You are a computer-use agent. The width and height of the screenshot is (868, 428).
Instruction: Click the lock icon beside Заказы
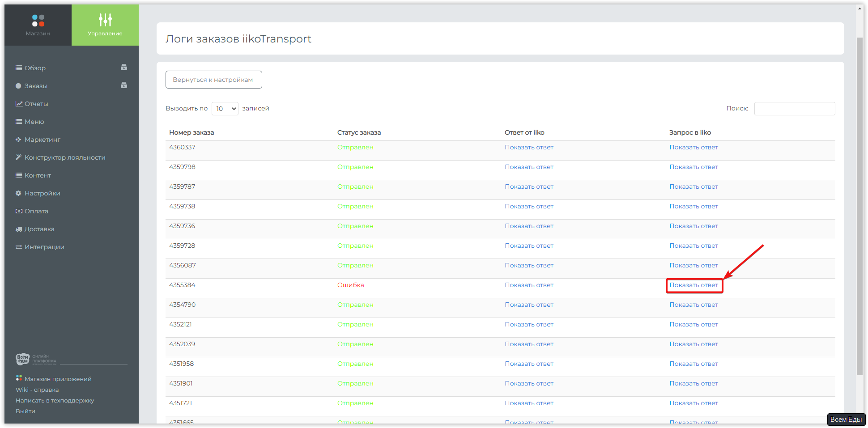[124, 85]
